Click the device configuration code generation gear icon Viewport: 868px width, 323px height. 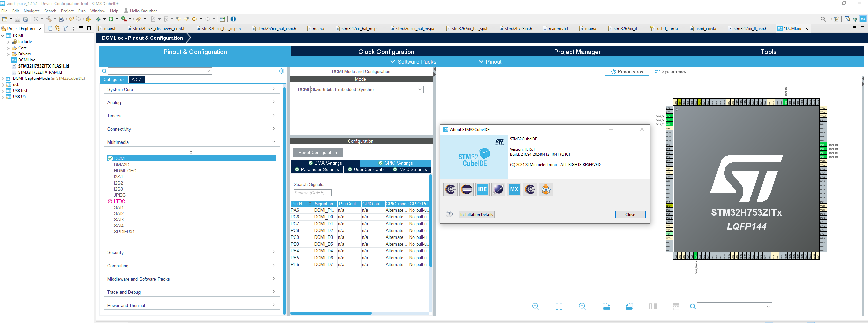(88, 19)
